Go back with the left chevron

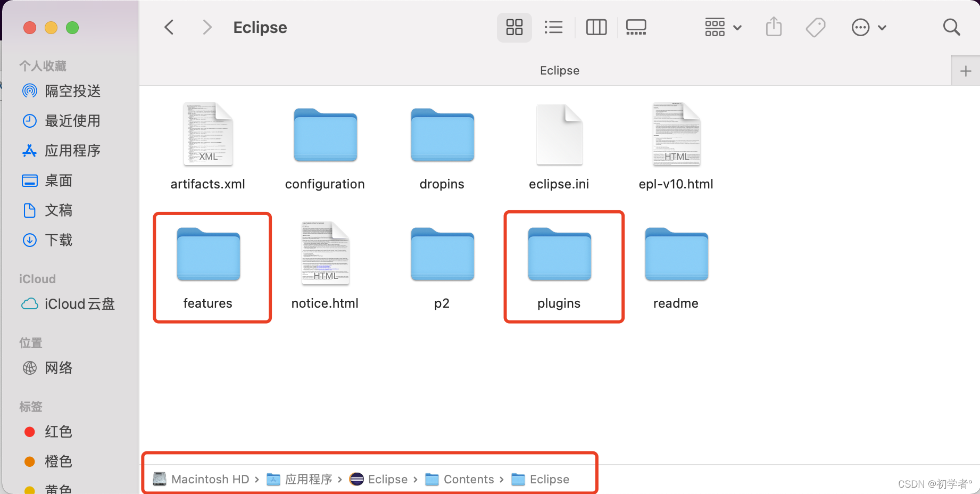point(169,27)
